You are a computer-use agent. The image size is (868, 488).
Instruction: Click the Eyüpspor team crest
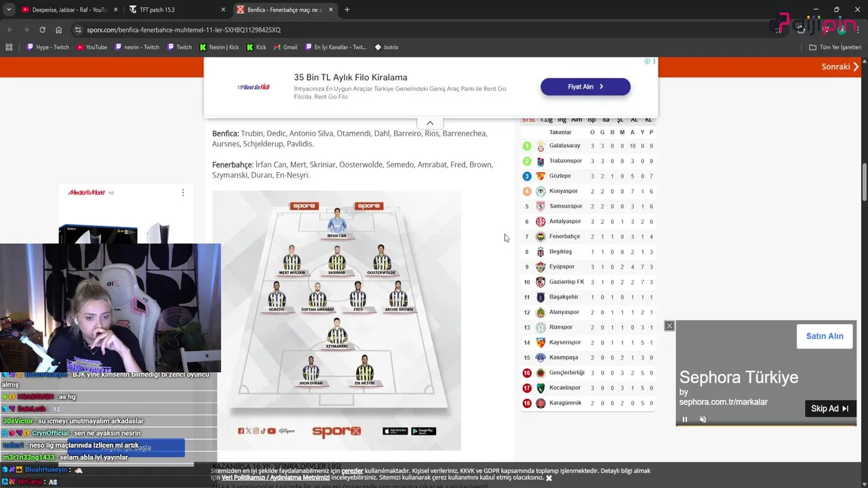coord(540,267)
